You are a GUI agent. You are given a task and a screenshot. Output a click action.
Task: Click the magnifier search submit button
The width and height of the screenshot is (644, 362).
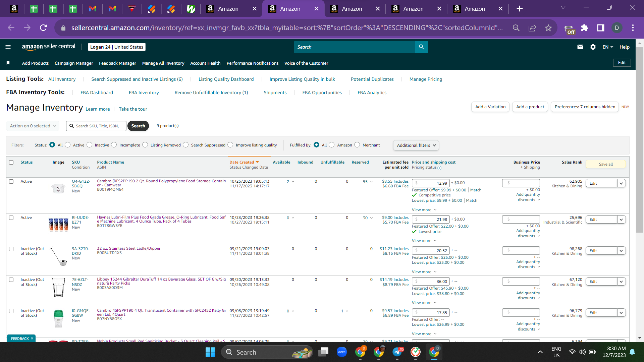(x=421, y=47)
